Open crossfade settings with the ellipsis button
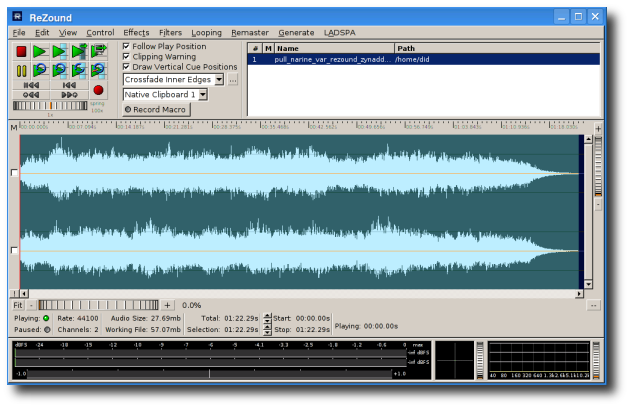The width and height of the screenshot is (630, 408). 233,80
